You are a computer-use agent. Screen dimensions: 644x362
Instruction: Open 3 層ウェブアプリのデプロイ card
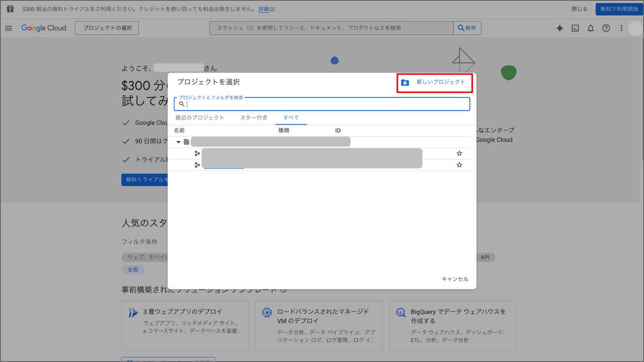pos(185,326)
